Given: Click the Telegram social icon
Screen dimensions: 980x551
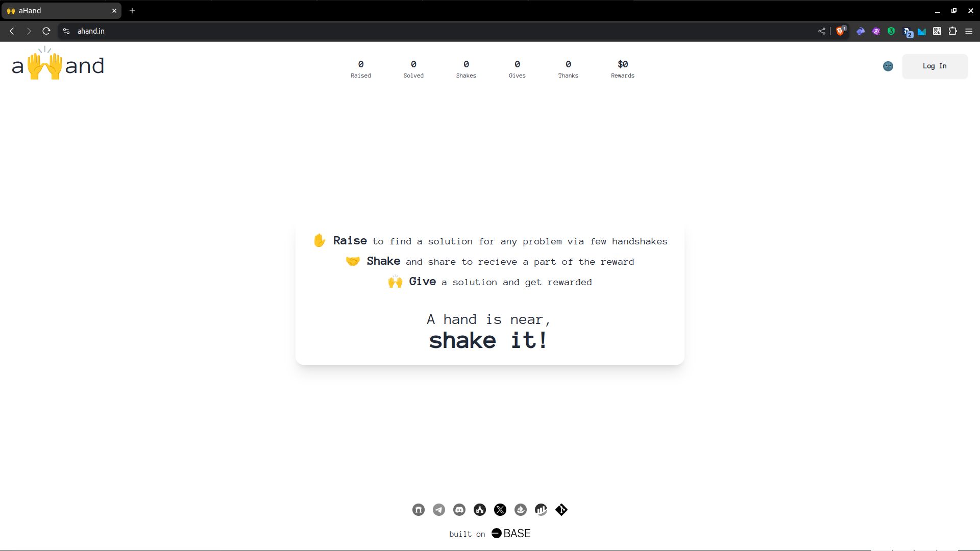Looking at the screenshot, I should click(x=439, y=509).
